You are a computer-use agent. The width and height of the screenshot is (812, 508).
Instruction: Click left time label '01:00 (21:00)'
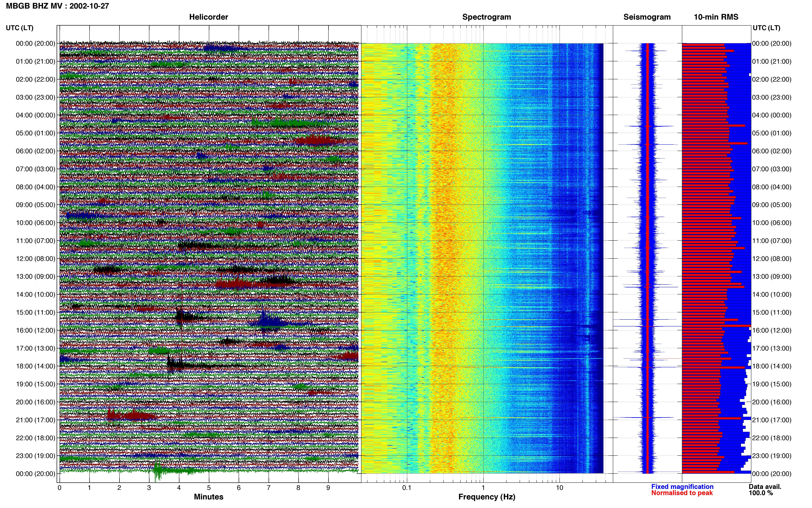(36, 61)
